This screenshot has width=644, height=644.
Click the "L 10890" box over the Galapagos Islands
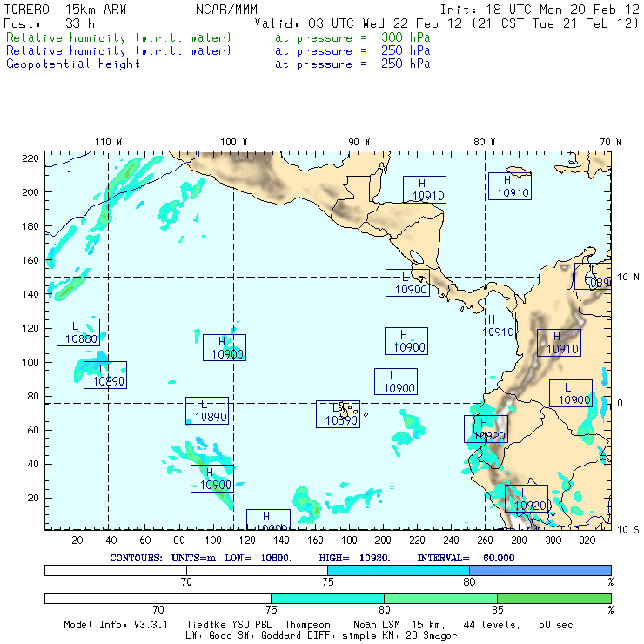[338, 414]
